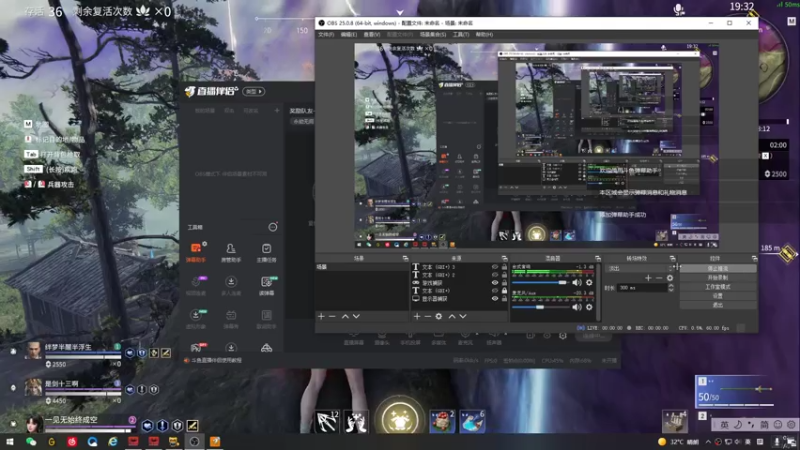The height and width of the screenshot is (450, 800).
Task: Move the scene down with the arrow
Action: pos(356,316)
